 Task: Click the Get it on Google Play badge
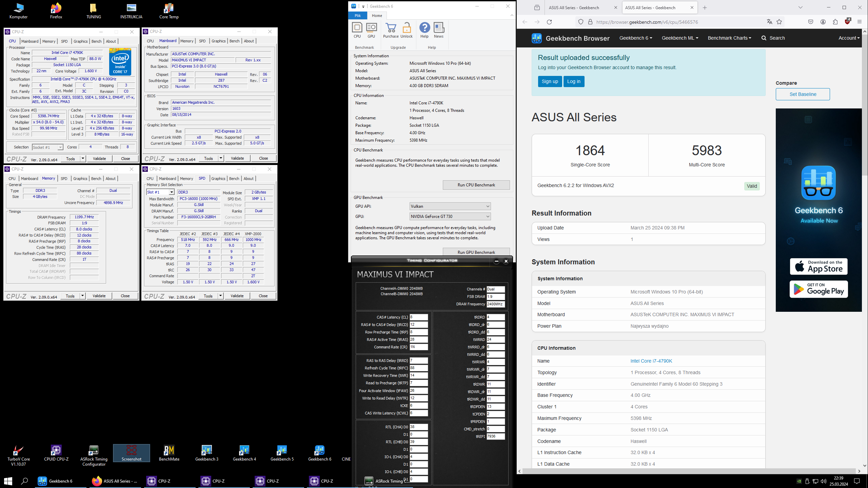coord(818,289)
